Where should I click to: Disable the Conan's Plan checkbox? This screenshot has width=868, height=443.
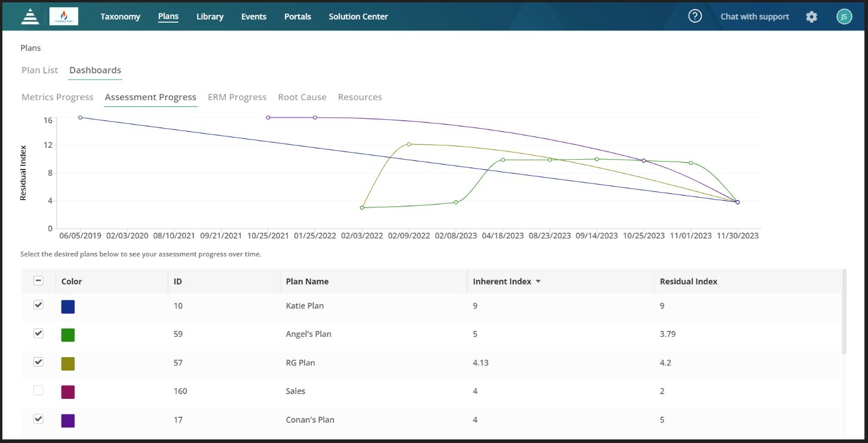point(38,419)
